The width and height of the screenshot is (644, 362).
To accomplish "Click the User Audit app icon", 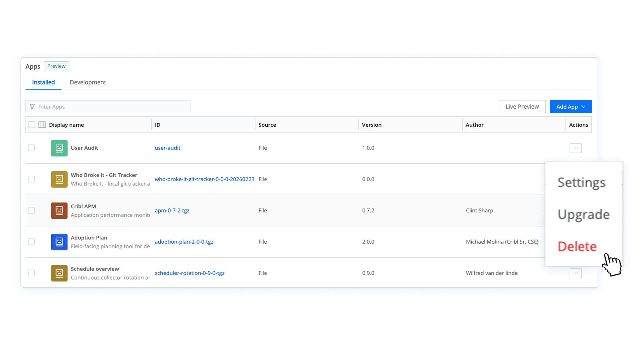I will tap(59, 148).
